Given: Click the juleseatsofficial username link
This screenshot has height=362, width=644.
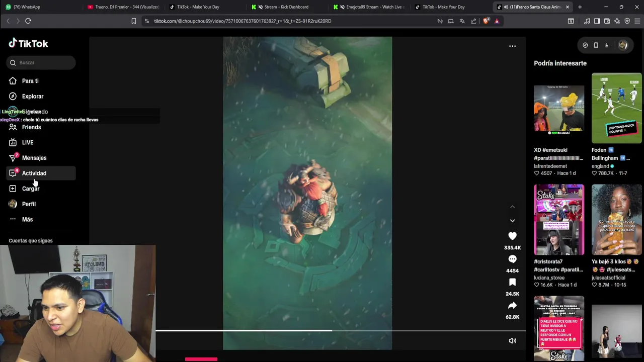Looking at the screenshot, I should [608, 278].
